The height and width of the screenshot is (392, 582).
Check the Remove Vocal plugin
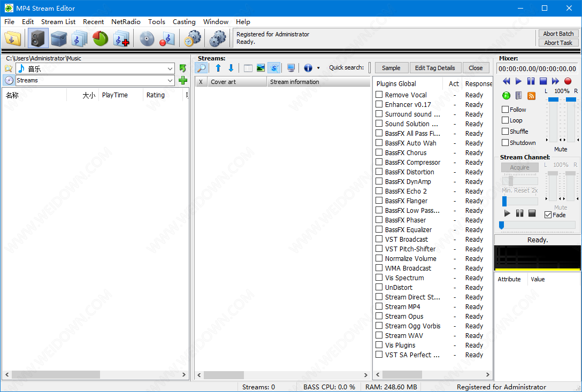(x=379, y=95)
